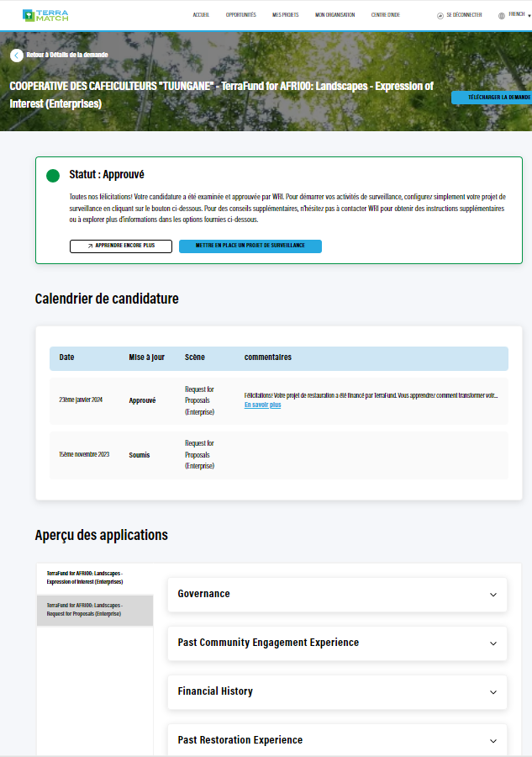Image resolution: width=532 pixels, height=757 pixels.
Task: Click the Statut : Approuvé heading
Action: pyautogui.click(x=107, y=175)
